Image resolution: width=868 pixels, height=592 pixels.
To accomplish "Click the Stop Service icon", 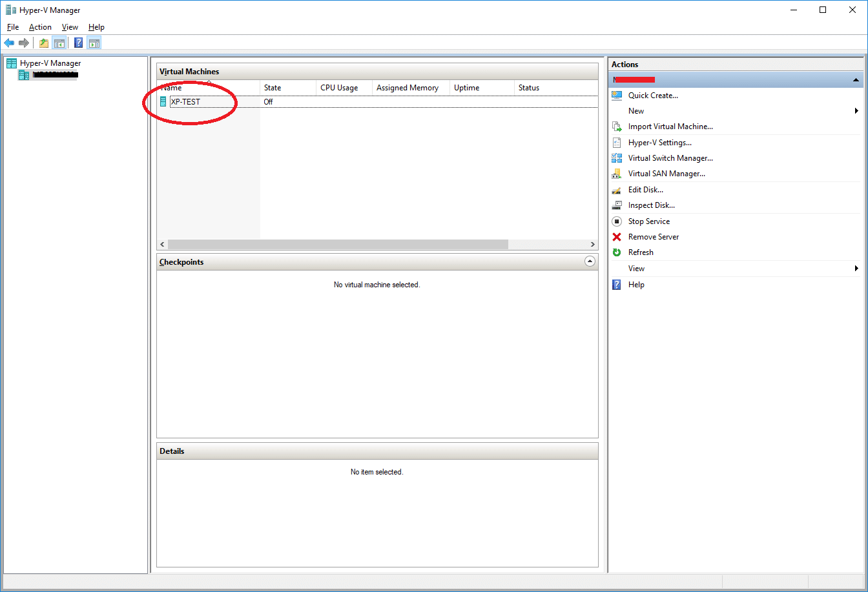I will click(x=617, y=221).
